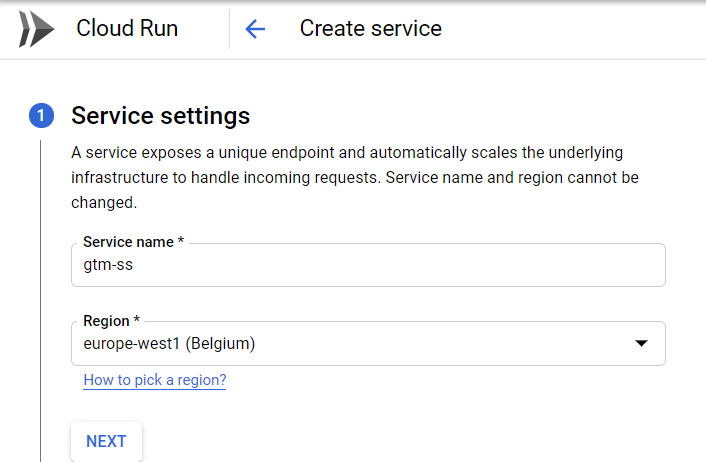Click the vertical stepper line under step 1
This screenshot has width=706, height=462.
[40, 300]
